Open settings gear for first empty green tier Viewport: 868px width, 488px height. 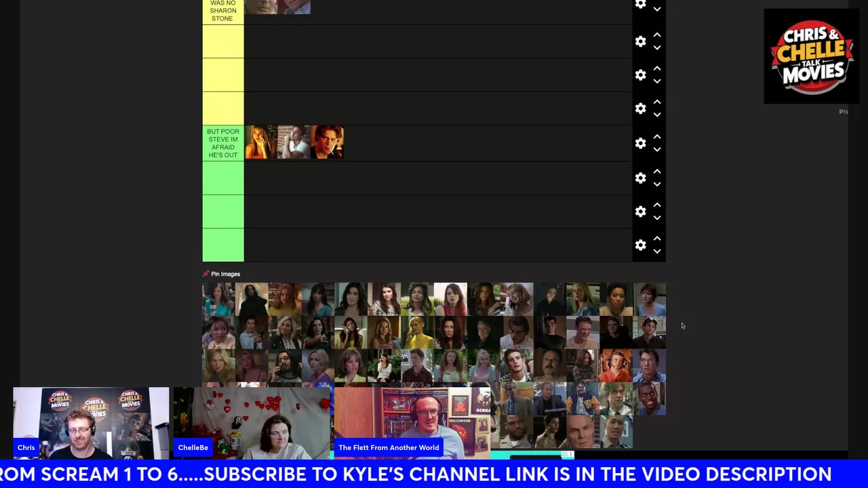pyautogui.click(x=640, y=178)
